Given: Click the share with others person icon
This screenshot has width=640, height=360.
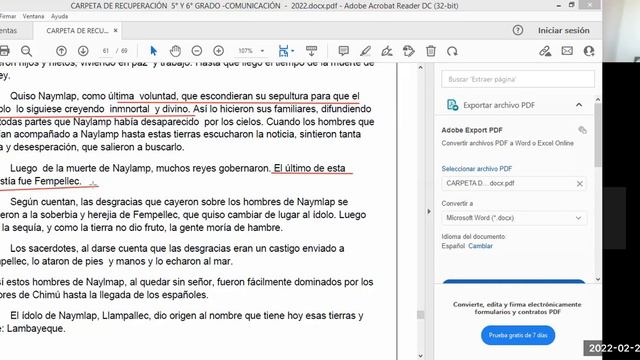Looking at the screenshot, I should pos(589,51).
